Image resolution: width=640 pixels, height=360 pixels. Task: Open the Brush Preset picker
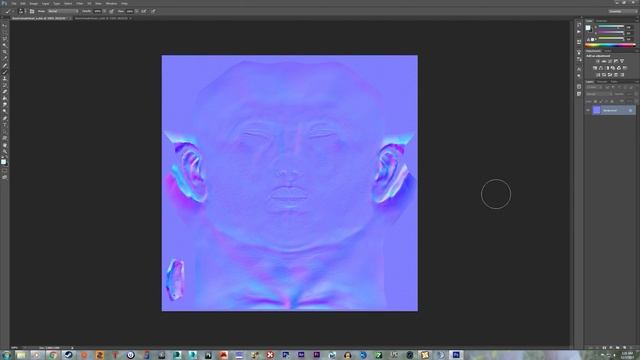pos(22,11)
